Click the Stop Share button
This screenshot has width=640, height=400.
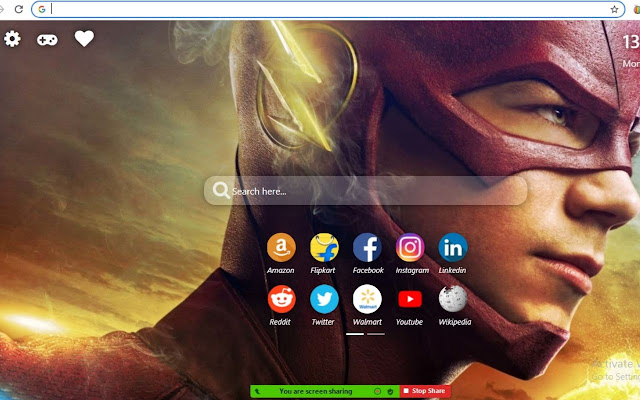coord(425,391)
